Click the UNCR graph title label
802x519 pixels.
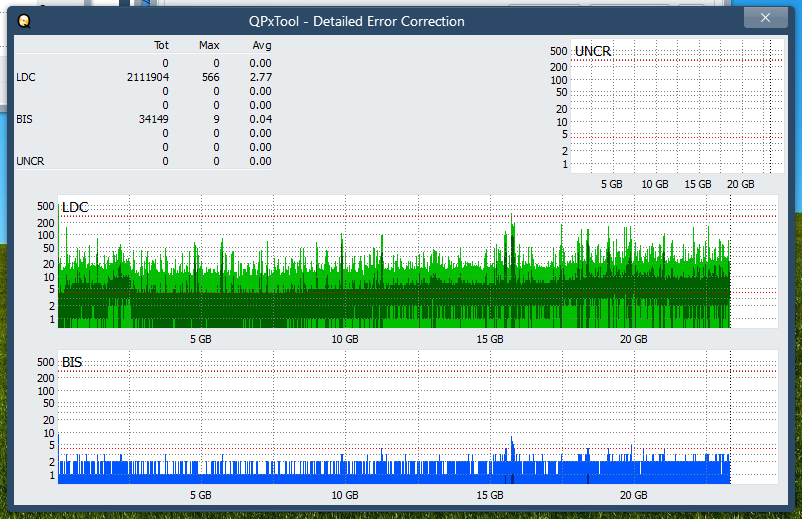593,51
